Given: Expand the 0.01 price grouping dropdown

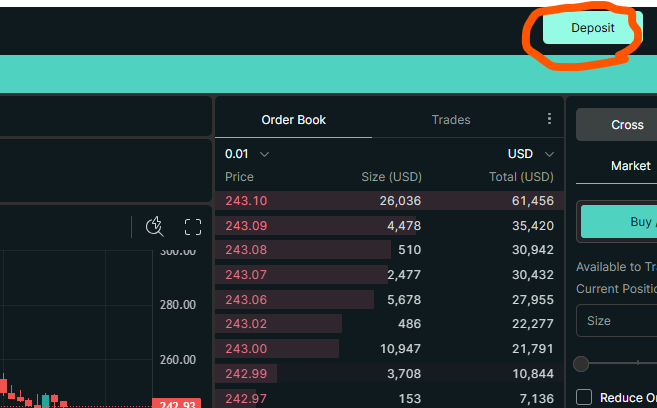Looking at the screenshot, I should tap(247, 154).
